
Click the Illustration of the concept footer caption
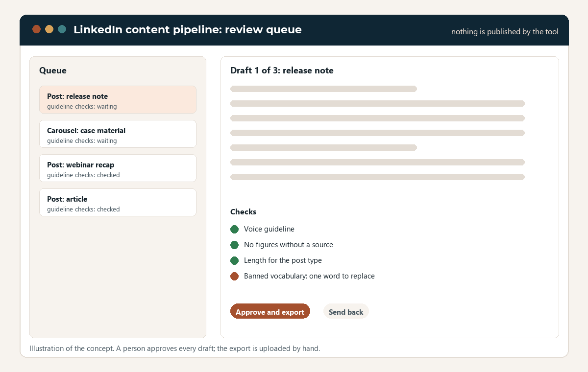174,349
